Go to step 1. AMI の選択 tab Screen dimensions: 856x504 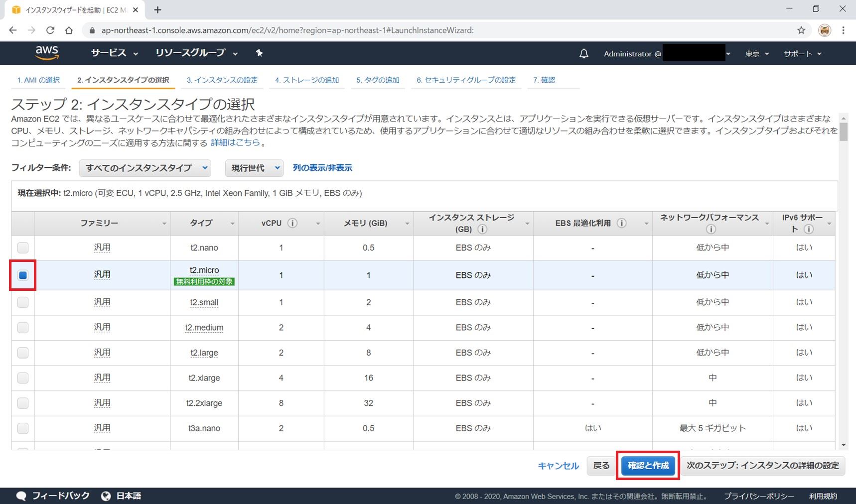[x=38, y=80]
